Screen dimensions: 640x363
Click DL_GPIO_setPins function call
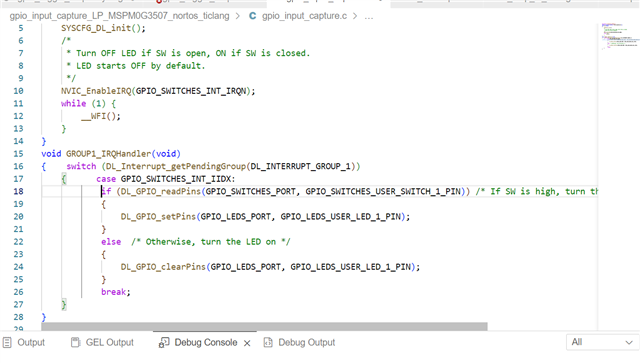[x=158, y=216]
